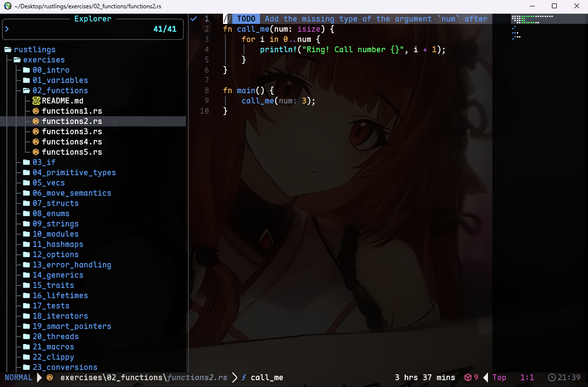Click the call_me call on line 9

click(258, 101)
